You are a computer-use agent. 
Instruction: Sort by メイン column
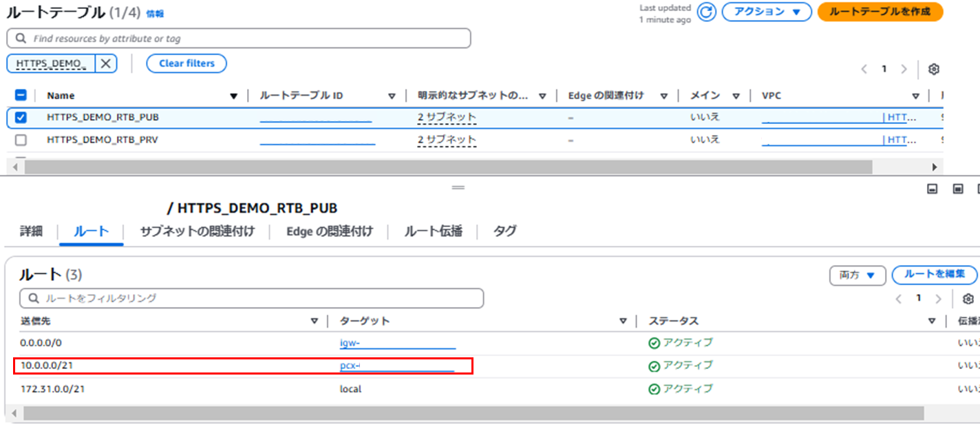point(736,96)
